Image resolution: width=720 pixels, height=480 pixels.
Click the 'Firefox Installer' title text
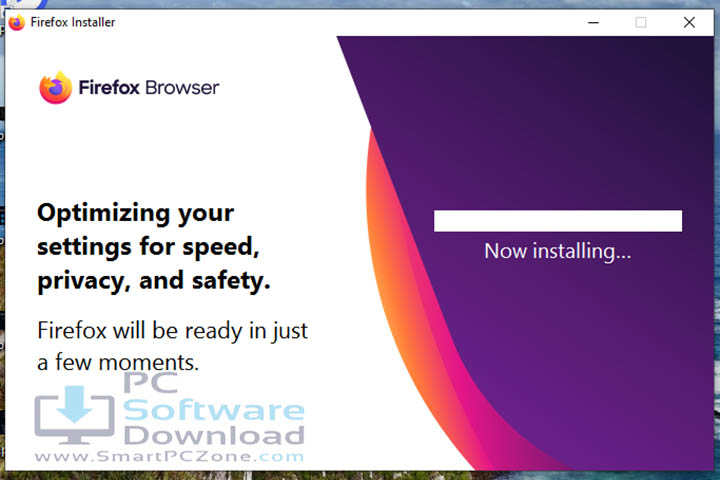click(73, 22)
